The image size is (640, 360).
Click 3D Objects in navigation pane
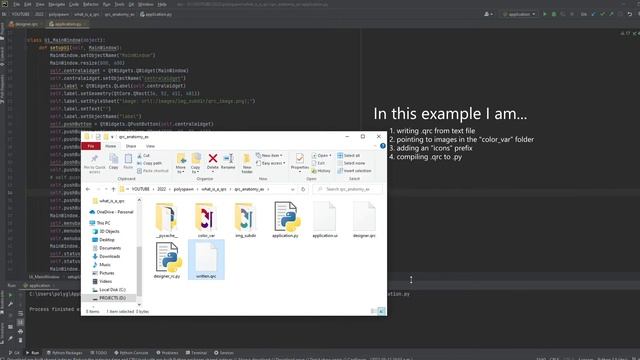coord(106,231)
